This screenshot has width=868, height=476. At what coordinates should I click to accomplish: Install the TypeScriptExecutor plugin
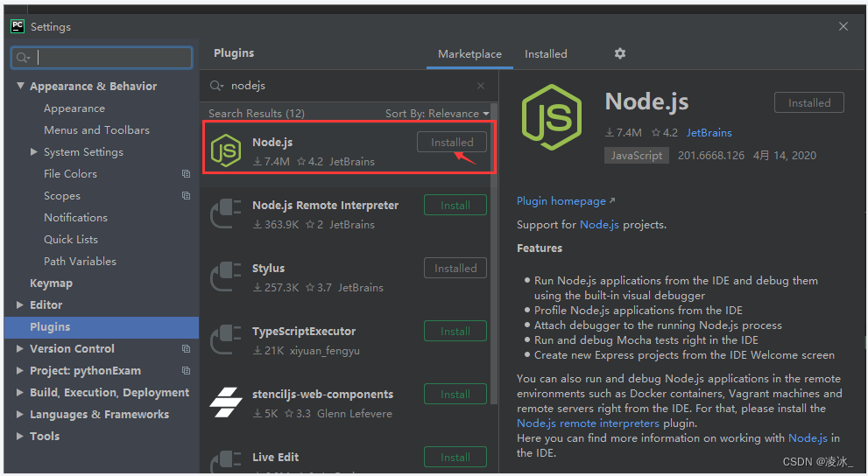[x=455, y=331]
